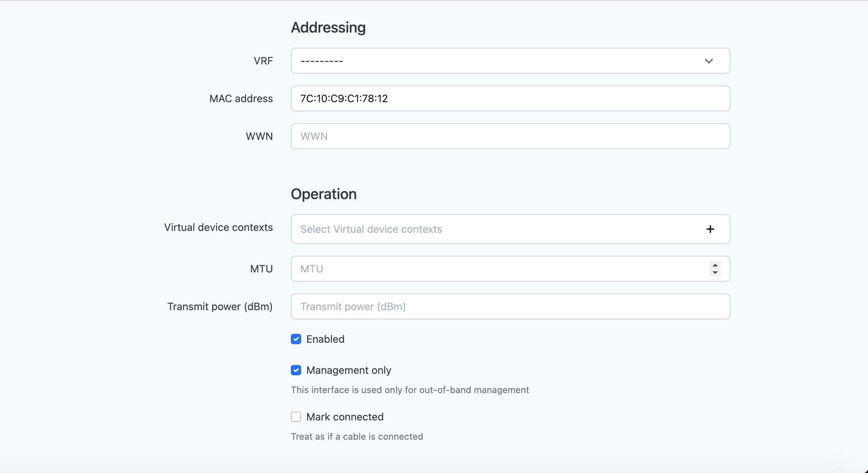Click the plus icon in Virtual device contexts
The image size is (868, 473).
[x=710, y=229]
